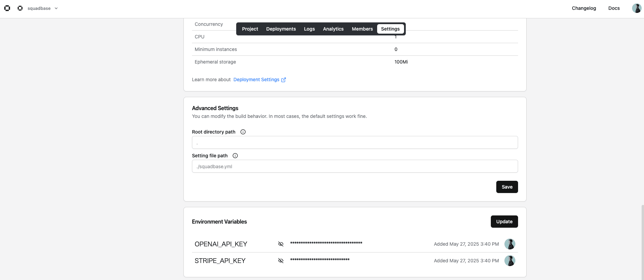The image size is (644, 280).
Task: Open the Deployment Settings documentation link
Action: [x=259, y=80]
